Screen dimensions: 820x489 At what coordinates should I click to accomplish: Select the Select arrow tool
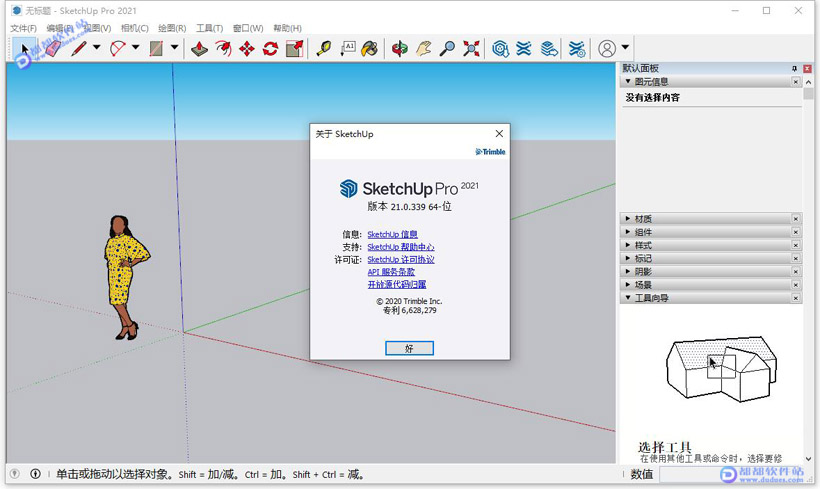pyautogui.click(x=24, y=49)
